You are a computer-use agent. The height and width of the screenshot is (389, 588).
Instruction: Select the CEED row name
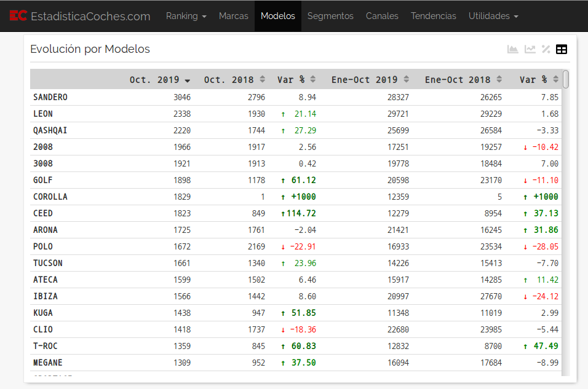click(43, 213)
